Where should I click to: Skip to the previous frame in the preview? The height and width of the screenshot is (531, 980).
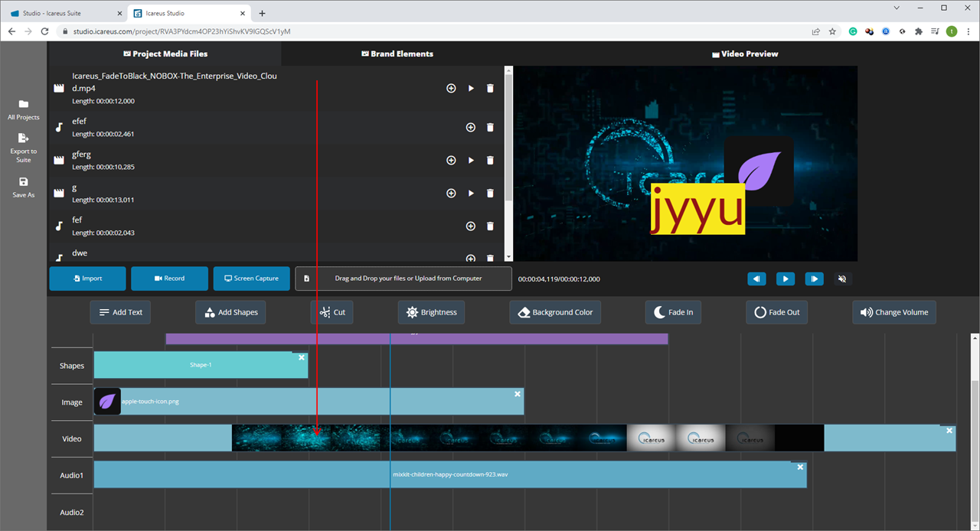tap(756, 279)
